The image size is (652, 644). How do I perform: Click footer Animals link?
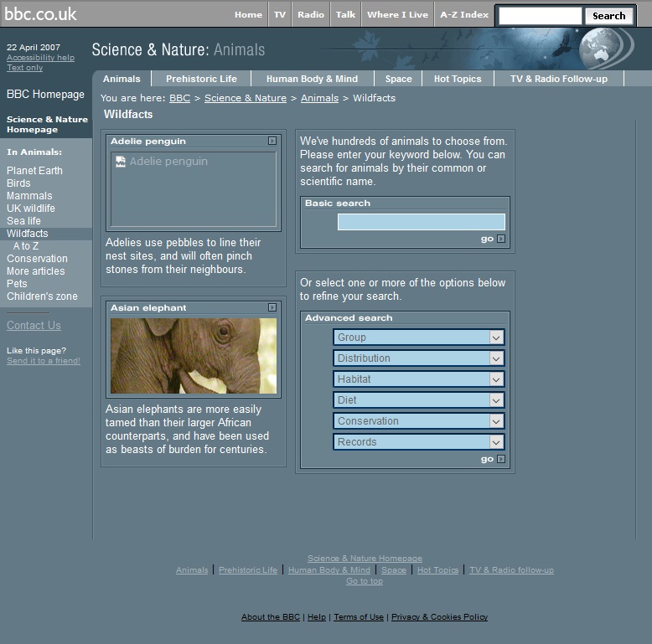pos(192,570)
